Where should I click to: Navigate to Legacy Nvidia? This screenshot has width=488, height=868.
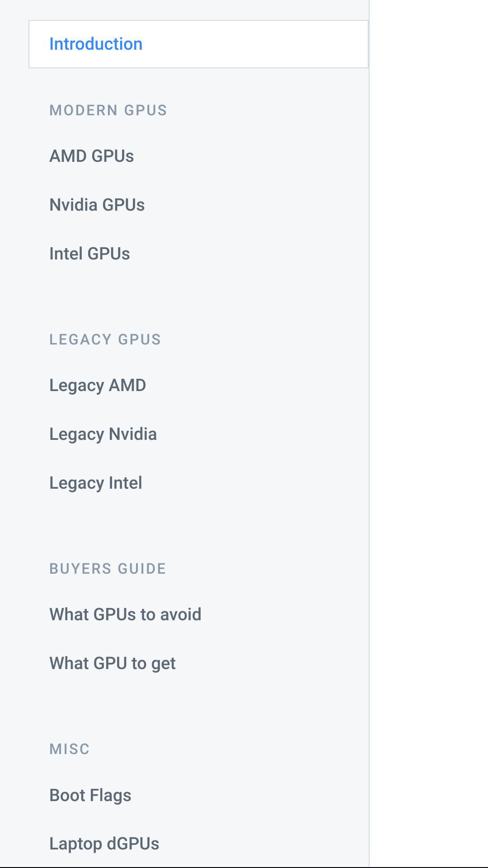103,434
